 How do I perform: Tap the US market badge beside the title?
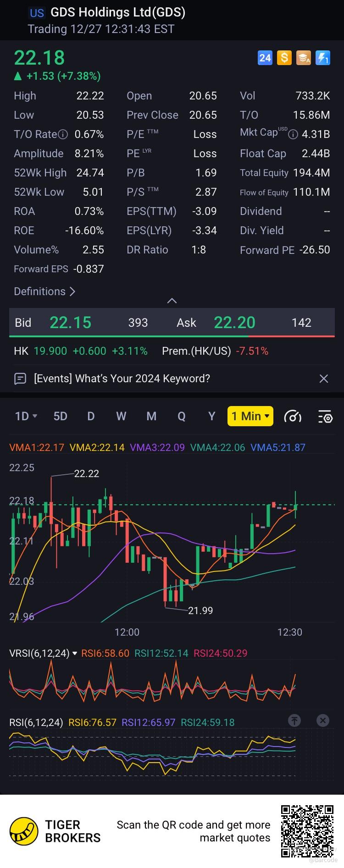point(37,13)
